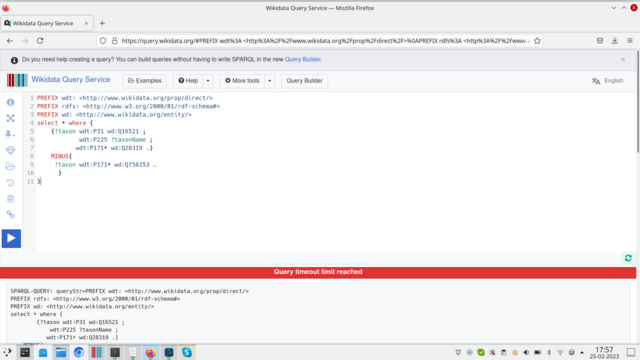
Task: Place cursor on the MINUS{ line in editor
Action: [61, 156]
